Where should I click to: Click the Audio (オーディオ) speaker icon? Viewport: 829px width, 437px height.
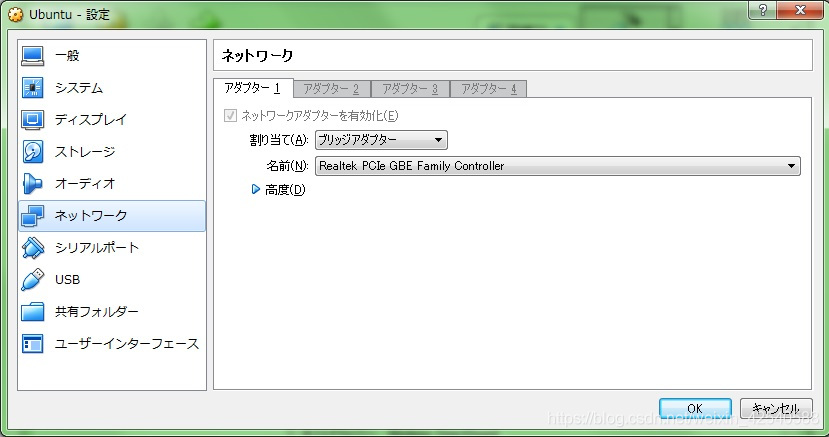click(33, 183)
